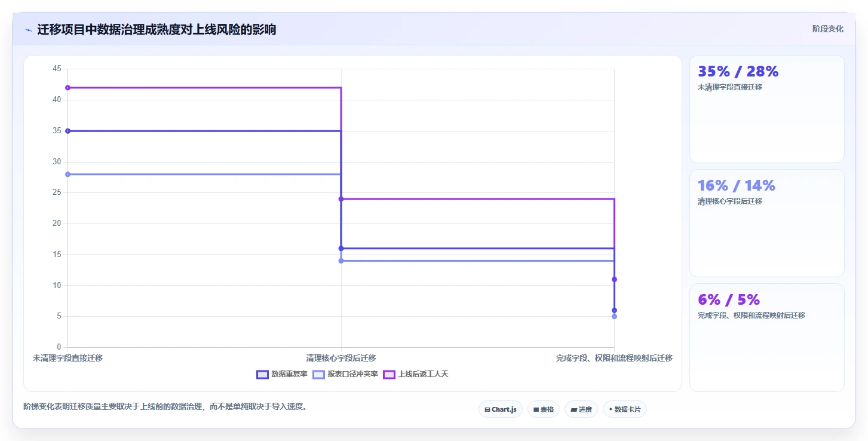Click the 报表口径冲突率 point at value 5
The image size is (868, 441).
[614, 316]
